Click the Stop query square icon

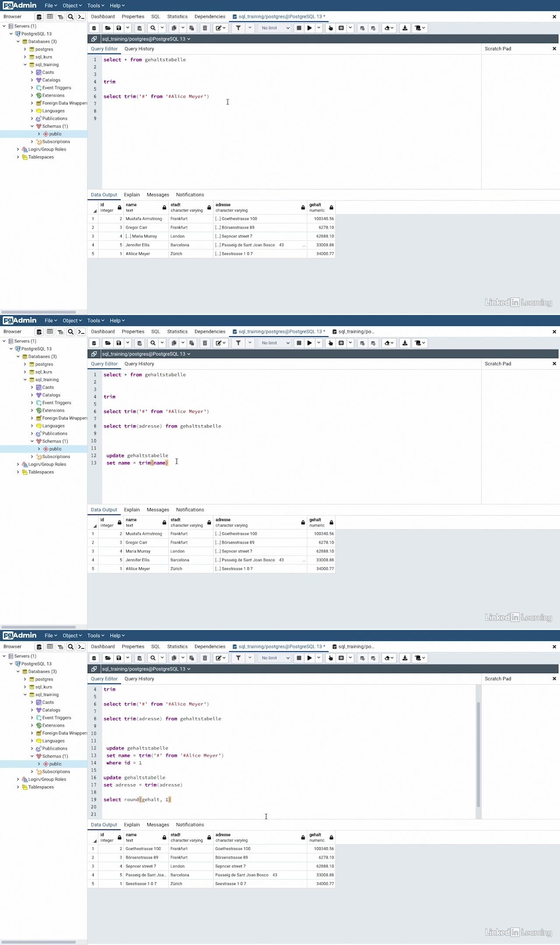(x=299, y=28)
